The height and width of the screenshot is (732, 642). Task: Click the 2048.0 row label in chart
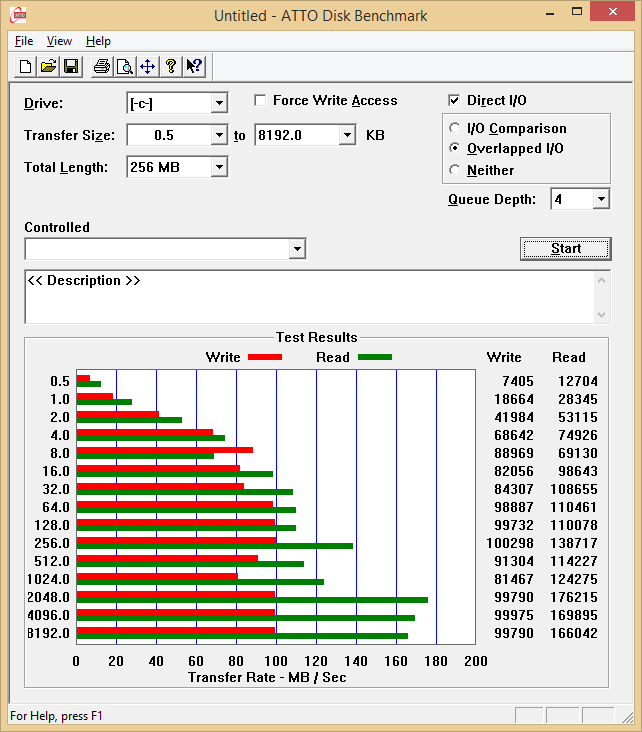[48, 597]
